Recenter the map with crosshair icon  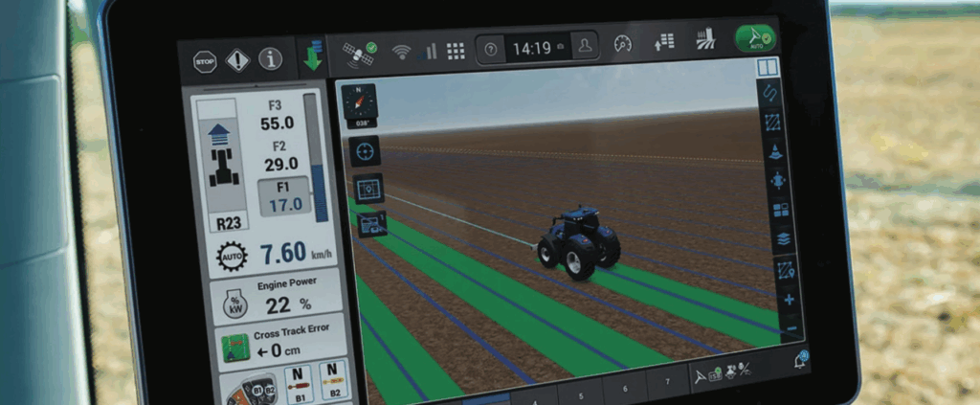click(366, 150)
